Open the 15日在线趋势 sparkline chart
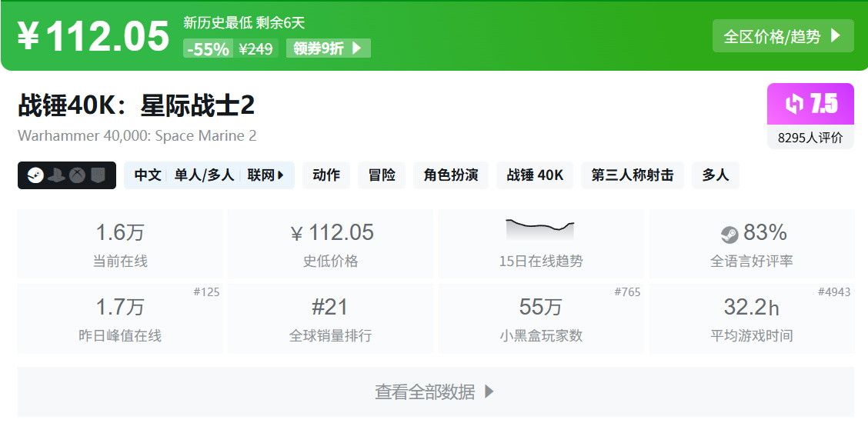This screenshot has width=868, height=433. [x=540, y=229]
